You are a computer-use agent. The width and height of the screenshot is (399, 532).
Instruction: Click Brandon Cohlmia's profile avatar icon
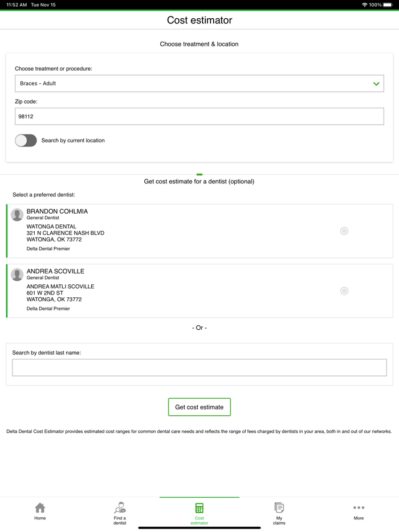point(17,214)
